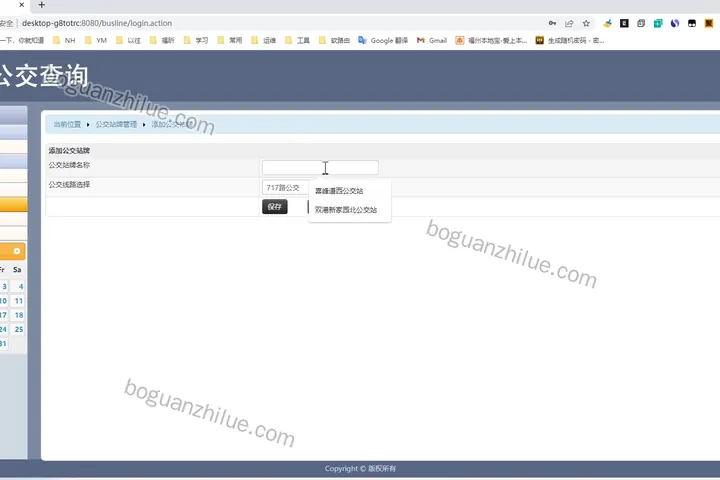This screenshot has height=480, width=720.
Task: Open the 学习 bookmark folder
Action: (x=196, y=40)
